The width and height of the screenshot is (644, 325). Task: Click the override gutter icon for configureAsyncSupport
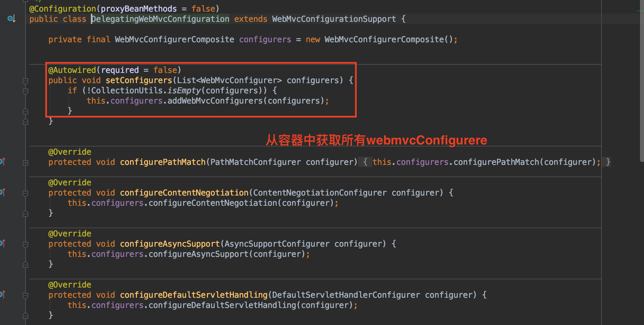[x=3, y=243]
